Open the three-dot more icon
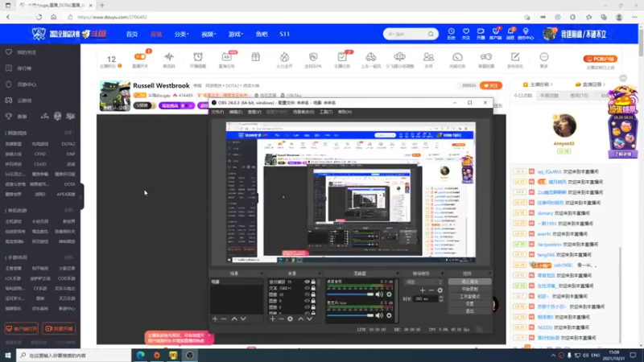644x362 pixels. click(x=544, y=57)
